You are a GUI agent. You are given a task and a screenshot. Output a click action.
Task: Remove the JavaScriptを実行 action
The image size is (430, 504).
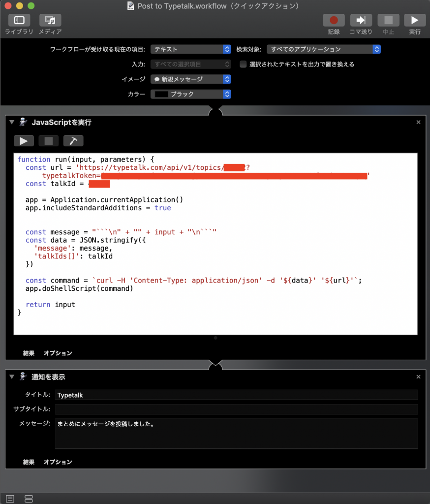click(418, 122)
